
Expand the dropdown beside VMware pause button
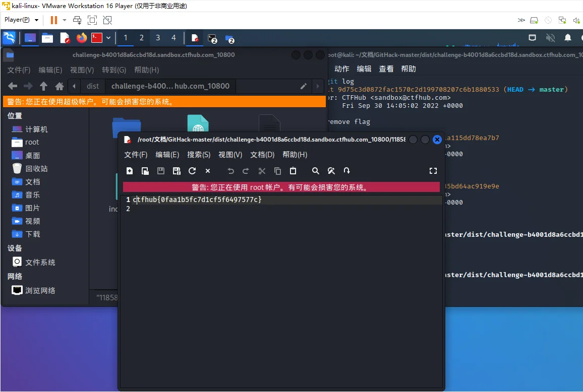65,20
